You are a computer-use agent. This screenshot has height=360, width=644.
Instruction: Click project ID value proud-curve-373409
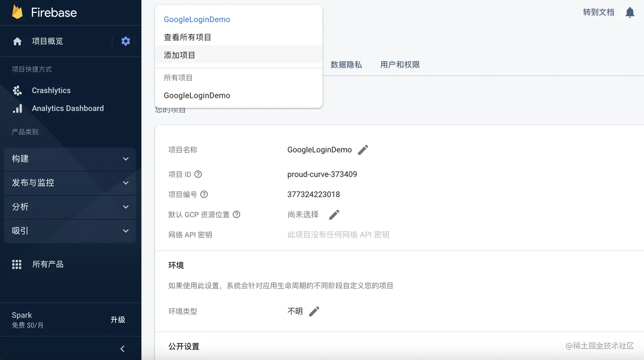[x=322, y=174]
